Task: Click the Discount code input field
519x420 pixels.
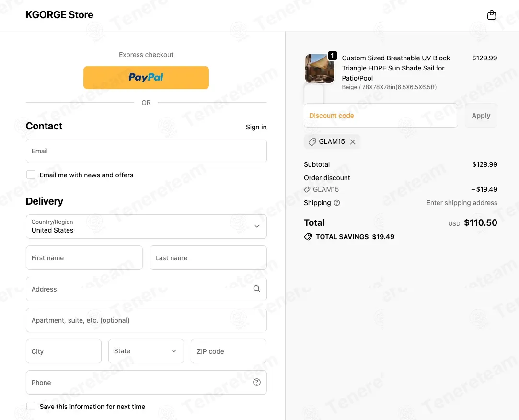Action: pyautogui.click(x=381, y=115)
